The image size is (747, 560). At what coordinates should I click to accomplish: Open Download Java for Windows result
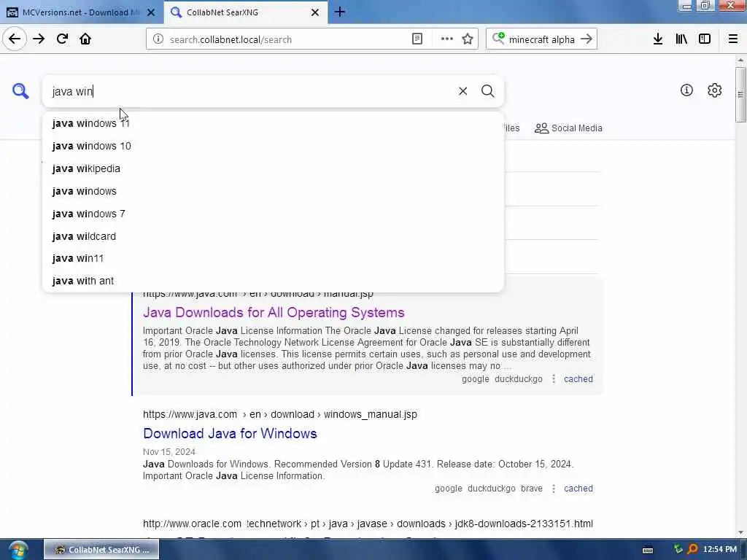coord(230,433)
